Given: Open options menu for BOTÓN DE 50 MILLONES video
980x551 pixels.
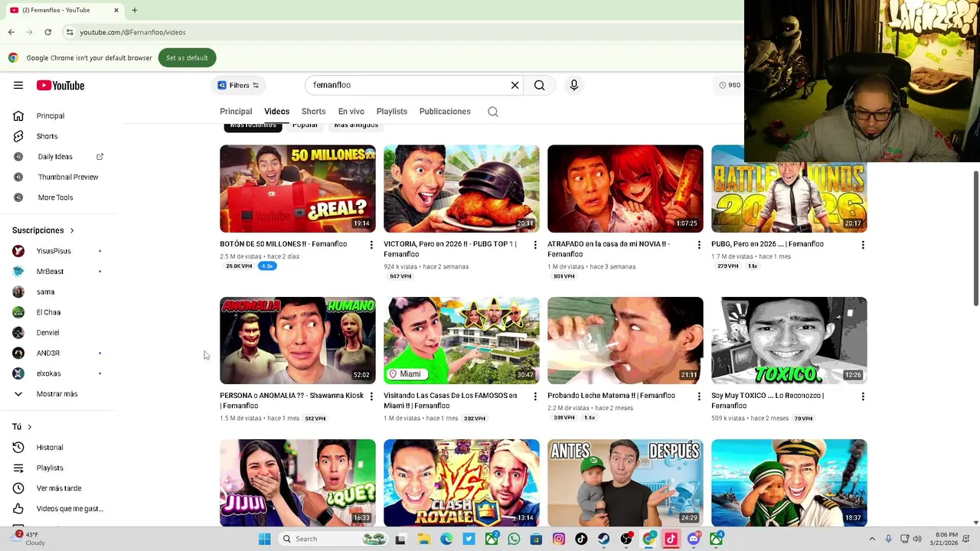Looking at the screenshot, I should 371,245.
